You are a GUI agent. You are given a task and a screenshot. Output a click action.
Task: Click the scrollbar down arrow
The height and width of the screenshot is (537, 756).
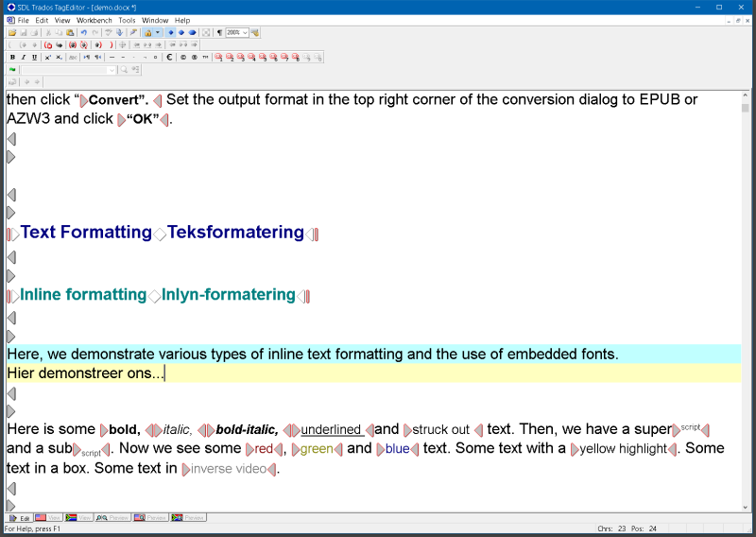tap(746, 507)
